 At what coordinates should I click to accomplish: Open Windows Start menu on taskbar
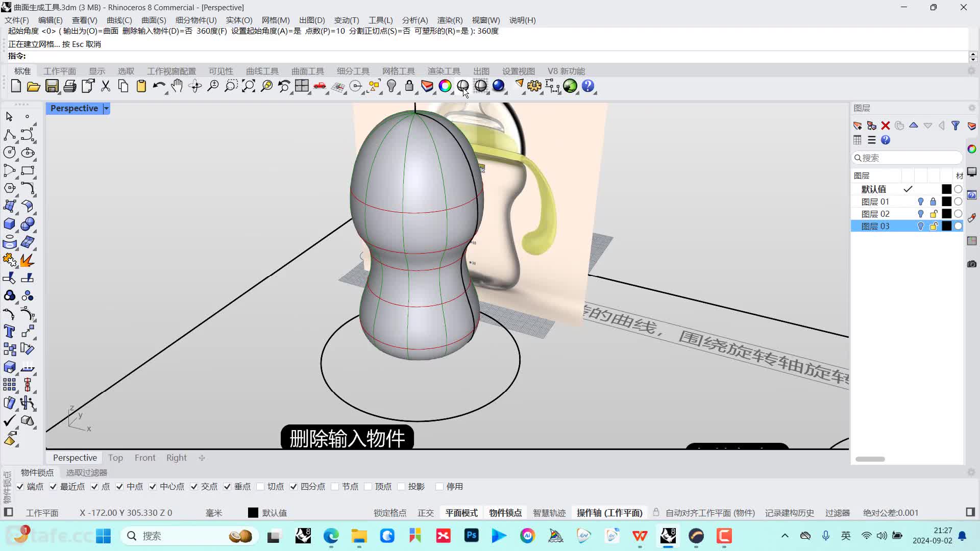pos(103,536)
